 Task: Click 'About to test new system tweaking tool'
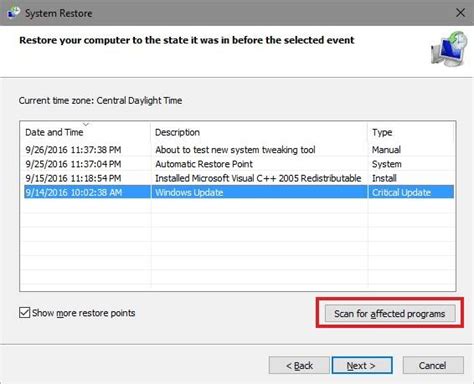pos(235,150)
